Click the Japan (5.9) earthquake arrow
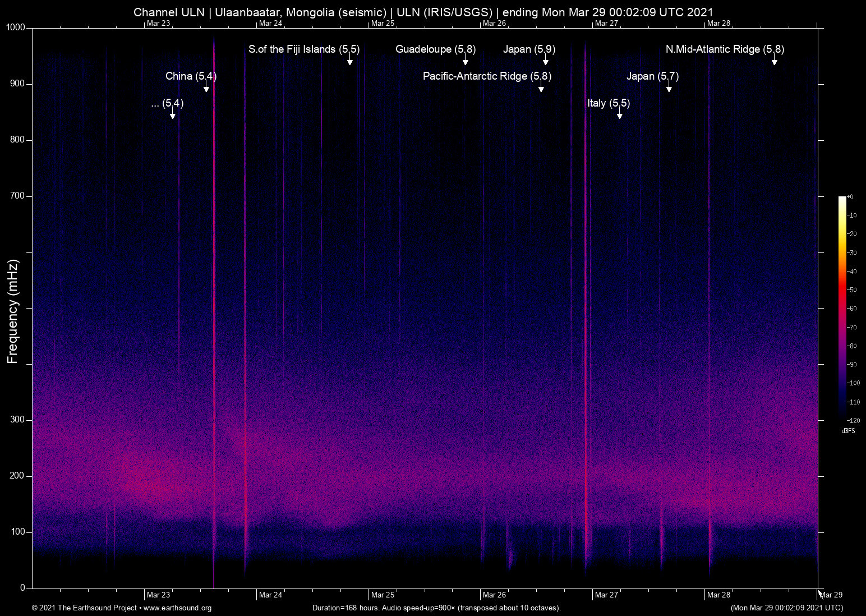 click(x=545, y=62)
